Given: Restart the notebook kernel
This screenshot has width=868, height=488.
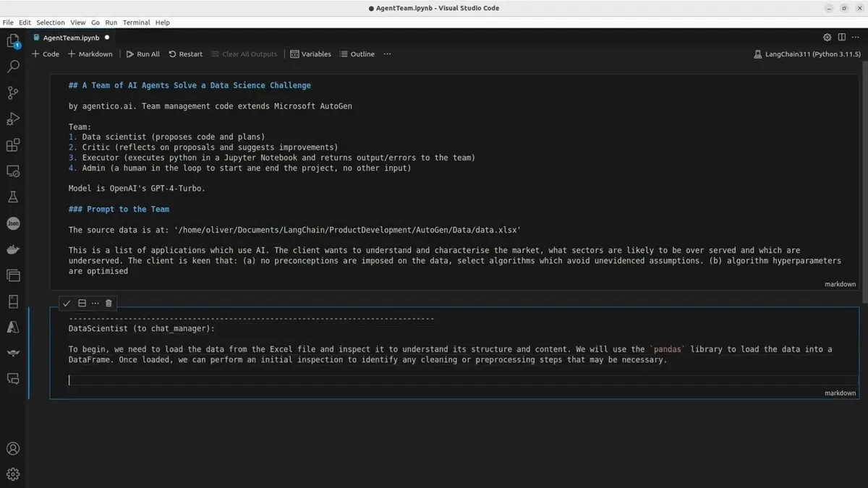Looking at the screenshot, I should pos(185,54).
